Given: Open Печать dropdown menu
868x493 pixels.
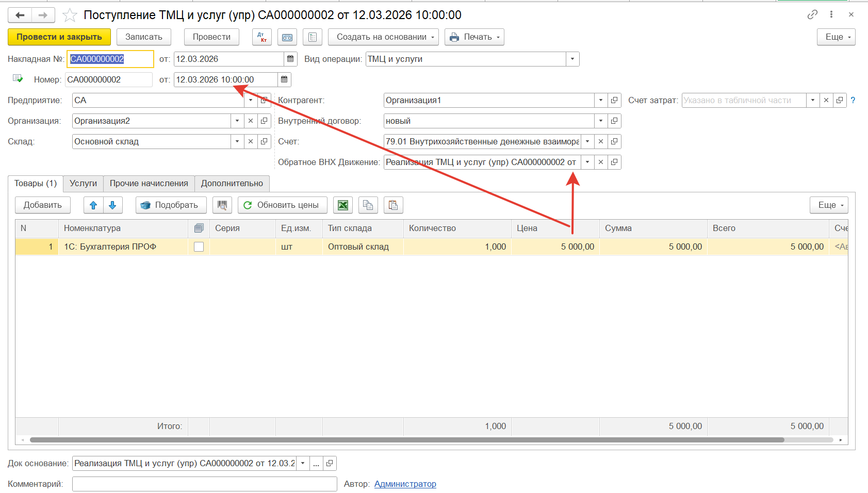Looking at the screenshot, I should 474,37.
